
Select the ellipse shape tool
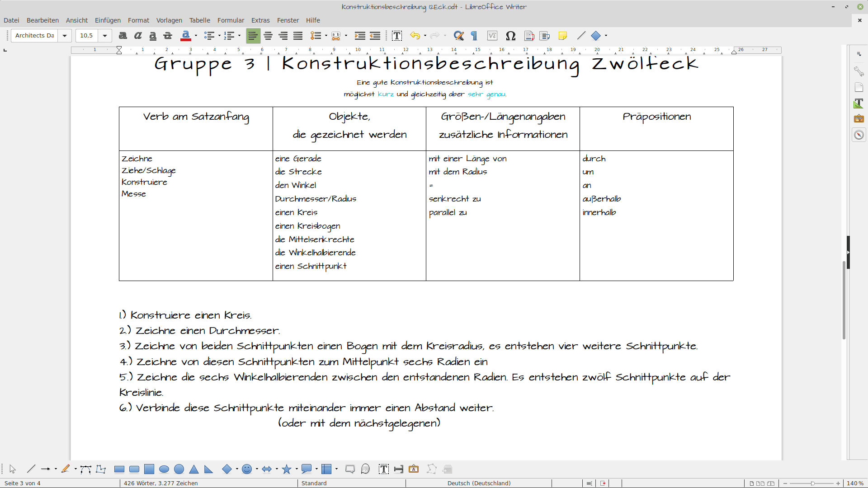(x=164, y=469)
